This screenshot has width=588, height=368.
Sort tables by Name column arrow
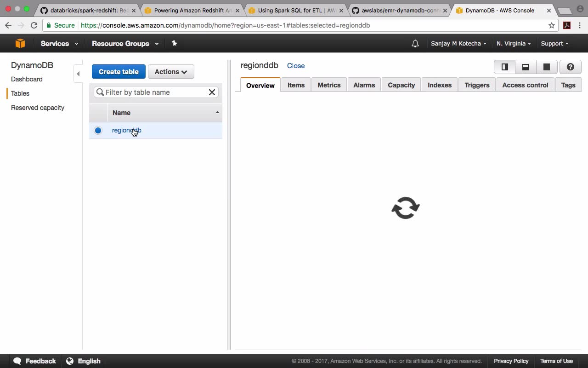217,113
